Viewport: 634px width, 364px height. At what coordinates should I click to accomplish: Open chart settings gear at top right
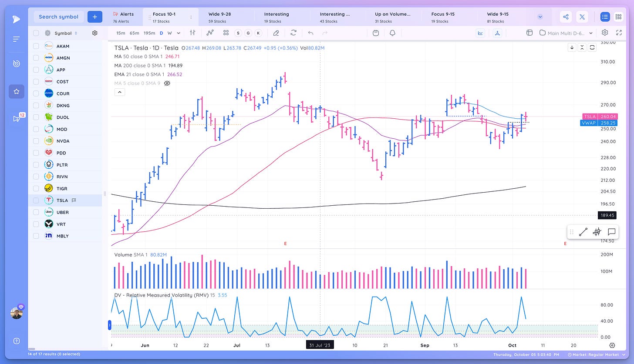[x=605, y=33]
